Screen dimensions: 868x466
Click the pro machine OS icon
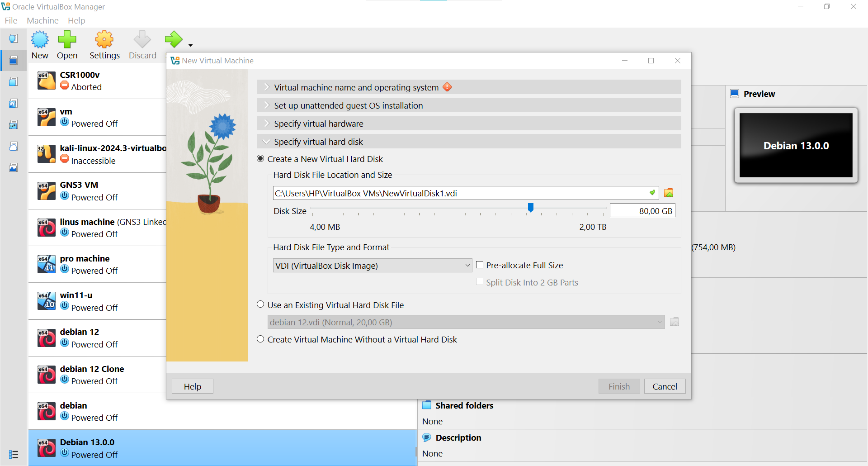(46, 264)
